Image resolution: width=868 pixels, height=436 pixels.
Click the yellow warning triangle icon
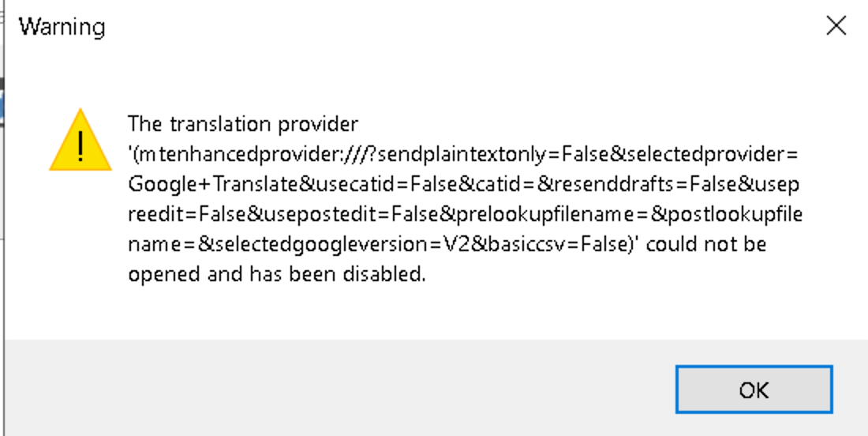(80, 142)
